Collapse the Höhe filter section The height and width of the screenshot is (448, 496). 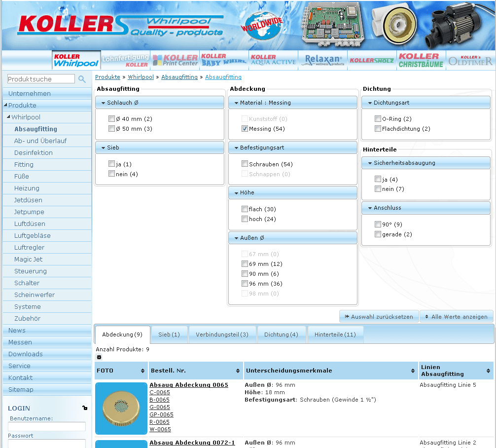point(293,192)
